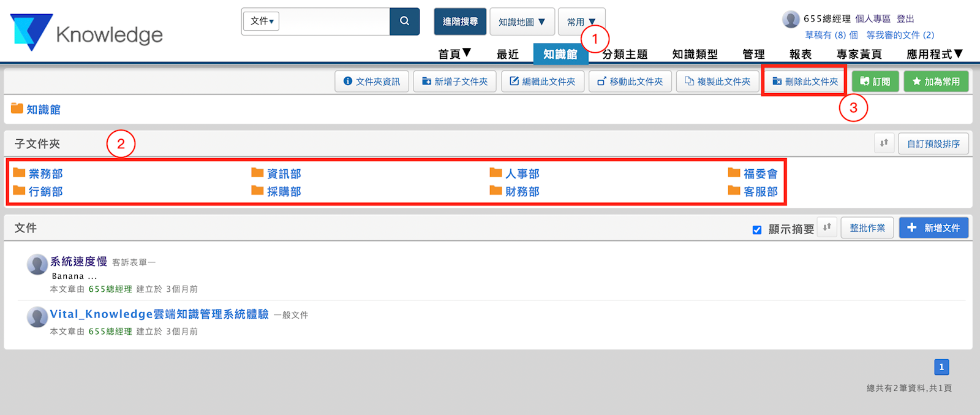
Task: Open the 文件 search type dropdown
Action: [x=262, y=21]
